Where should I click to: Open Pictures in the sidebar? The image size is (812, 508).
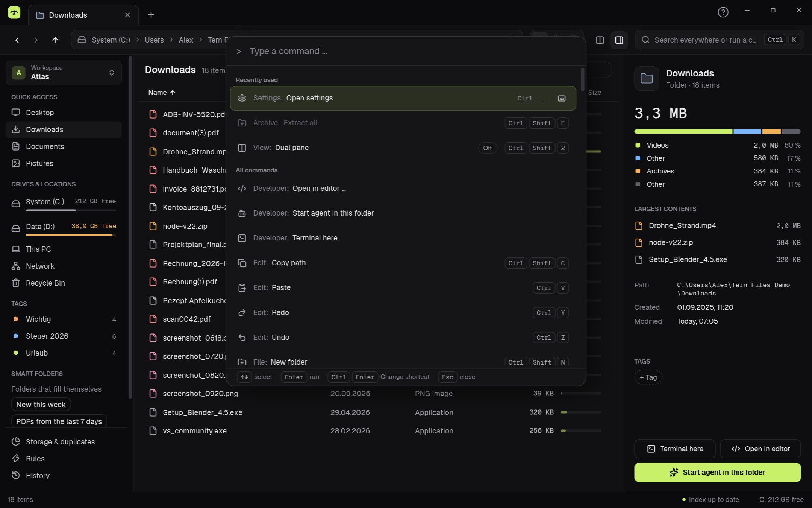click(x=64, y=163)
